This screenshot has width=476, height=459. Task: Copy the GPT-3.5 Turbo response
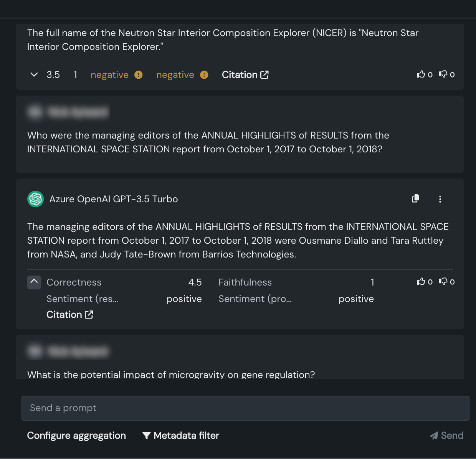click(x=415, y=198)
